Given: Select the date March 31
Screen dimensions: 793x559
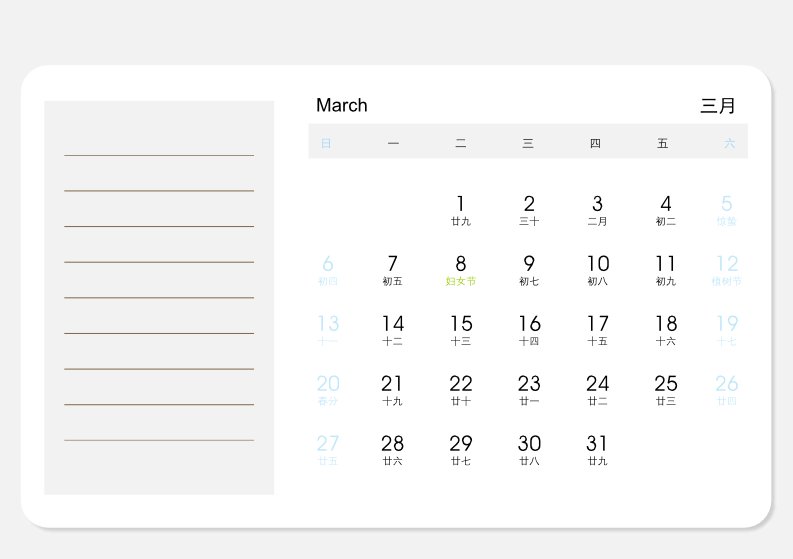Looking at the screenshot, I should click(597, 450).
